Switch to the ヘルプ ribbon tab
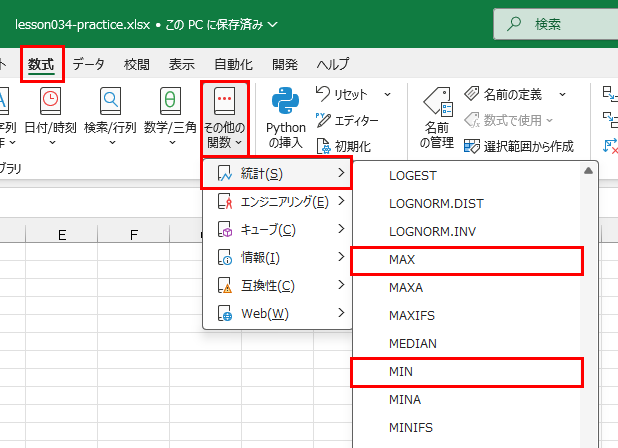618x448 pixels. tap(333, 64)
